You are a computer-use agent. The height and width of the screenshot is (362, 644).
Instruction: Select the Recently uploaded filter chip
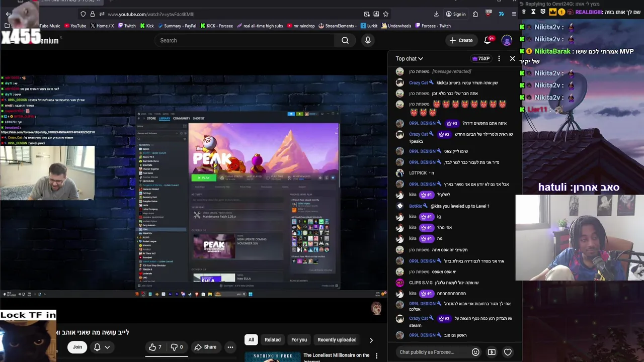[337, 340]
